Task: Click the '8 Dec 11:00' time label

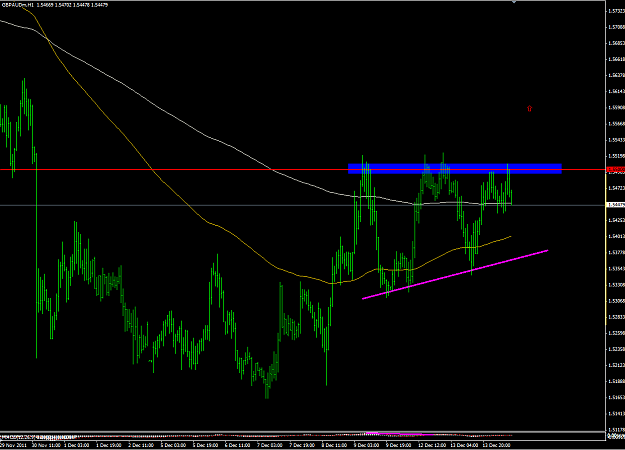Action: [334, 445]
